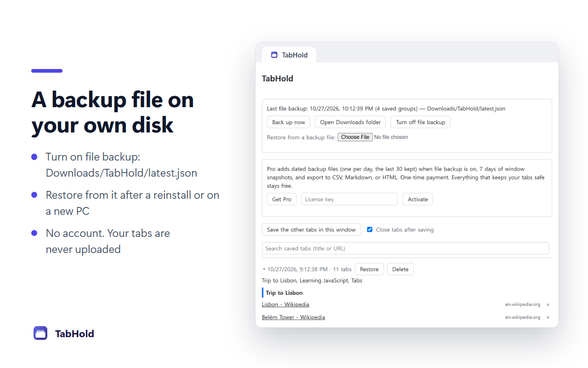
Task: Click the No file chosen text
Action: [391, 137]
